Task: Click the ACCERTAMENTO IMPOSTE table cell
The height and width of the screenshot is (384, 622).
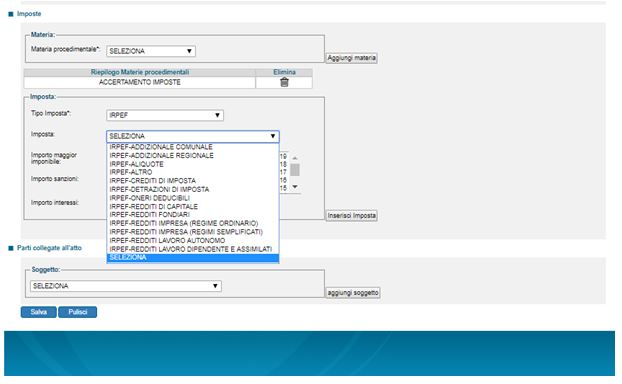Action: click(140, 83)
